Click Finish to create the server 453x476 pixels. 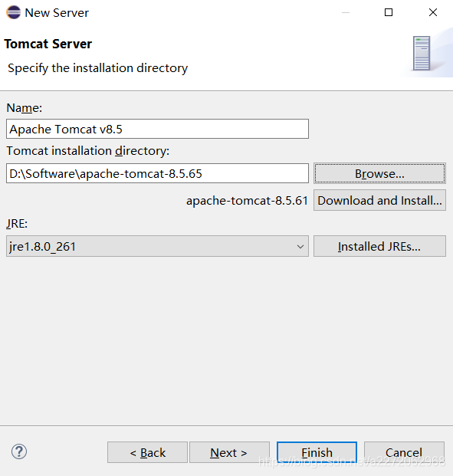(317, 452)
